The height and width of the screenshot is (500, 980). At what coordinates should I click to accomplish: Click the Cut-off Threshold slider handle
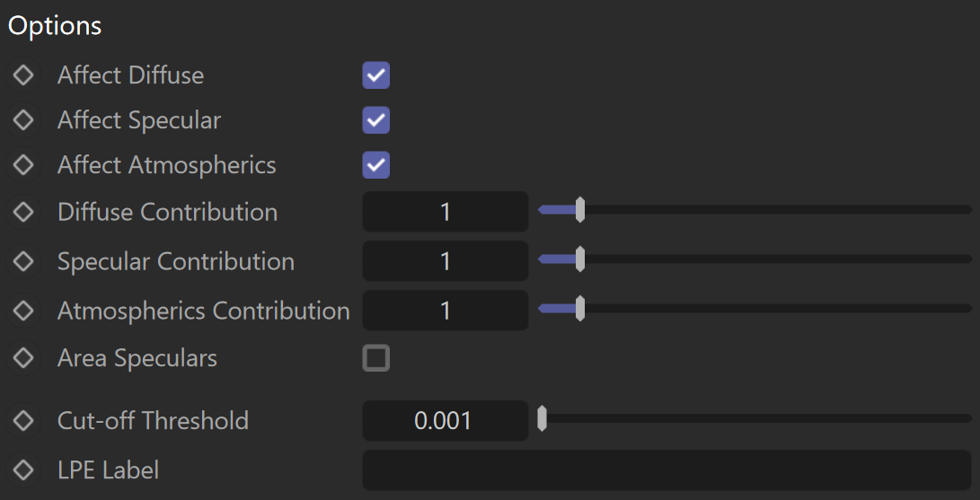[x=542, y=418]
